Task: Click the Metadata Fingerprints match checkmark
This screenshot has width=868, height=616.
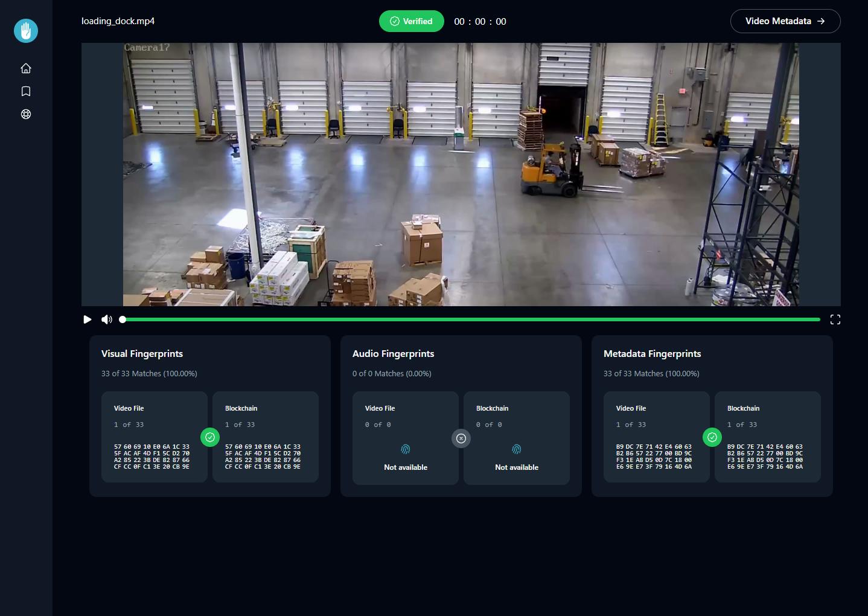Action: 712,437
